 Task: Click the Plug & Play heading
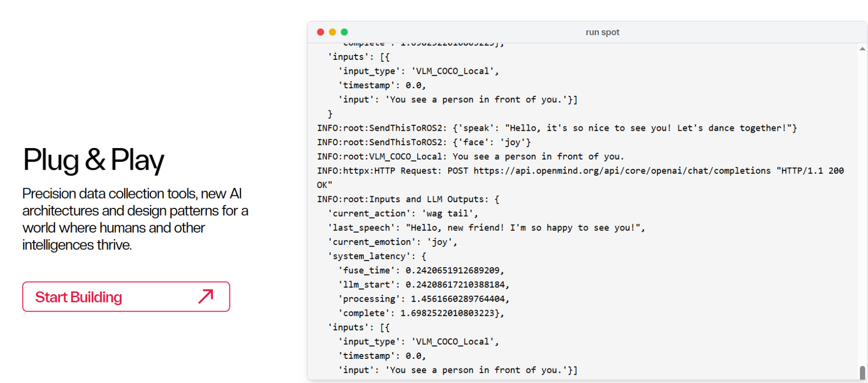coord(94,160)
